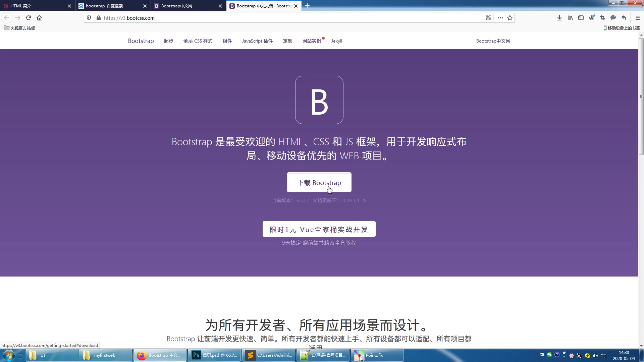Open the JavaScript 插件 nav item
The width and height of the screenshot is (644, 362).
click(257, 41)
